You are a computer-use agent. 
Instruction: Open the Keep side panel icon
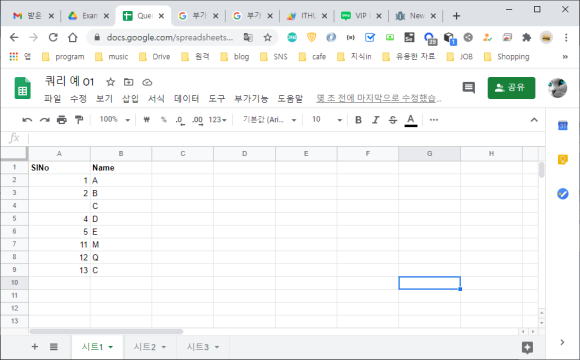click(563, 159)
